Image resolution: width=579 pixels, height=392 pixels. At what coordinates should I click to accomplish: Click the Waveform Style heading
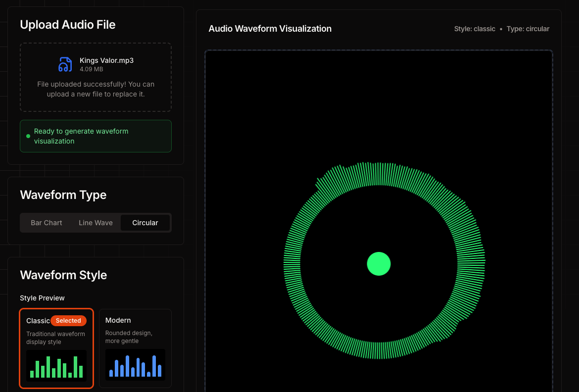pyautogui.click(x=63, y=275)
